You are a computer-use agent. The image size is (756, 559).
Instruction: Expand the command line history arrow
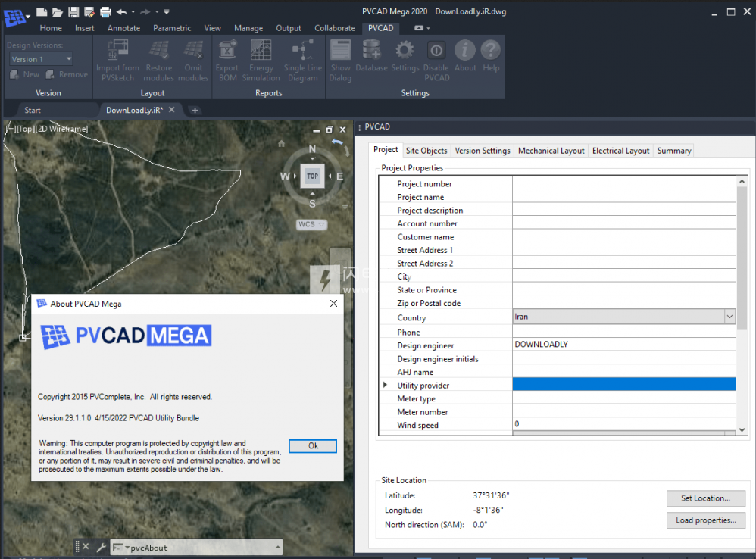click(x=278, y=547)
